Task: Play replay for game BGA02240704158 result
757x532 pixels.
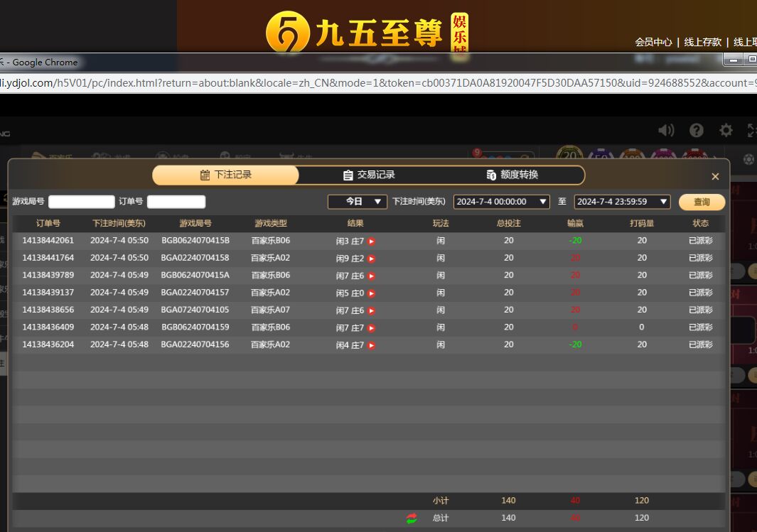Action: 371,259
